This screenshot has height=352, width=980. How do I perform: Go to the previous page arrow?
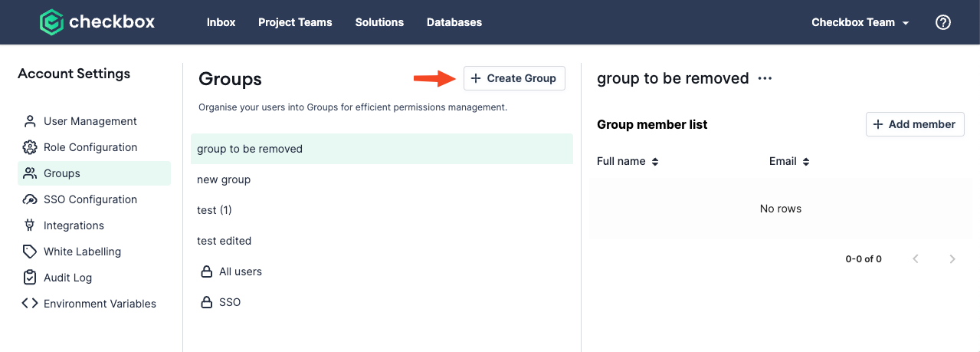[916, 259]
